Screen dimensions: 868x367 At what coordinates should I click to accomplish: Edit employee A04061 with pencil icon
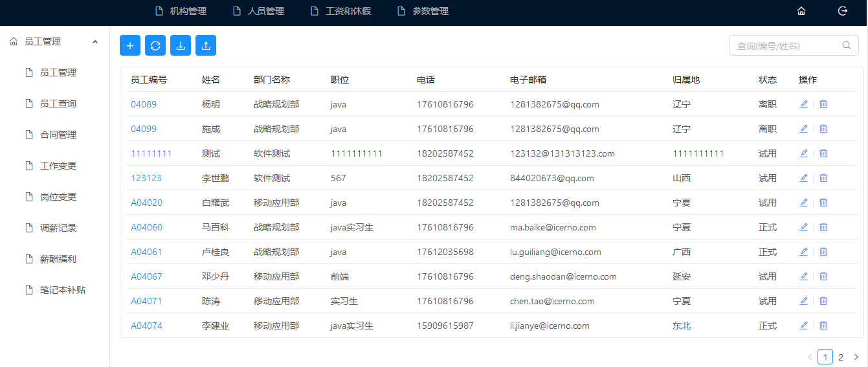[x=804, y=251]
